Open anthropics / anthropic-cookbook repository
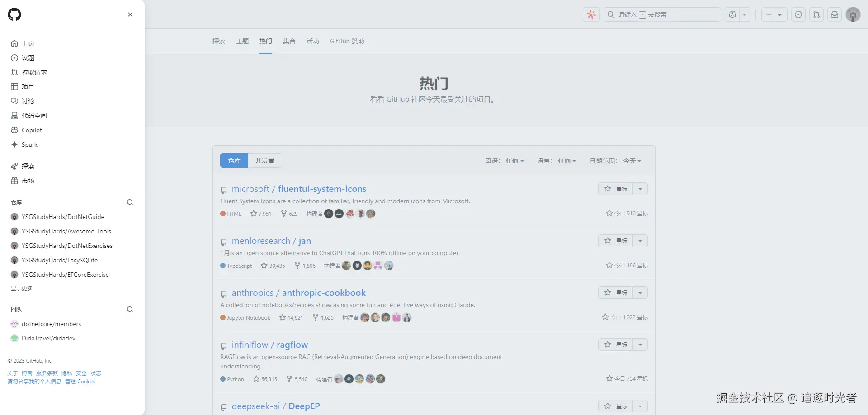 tap(298, 293)
